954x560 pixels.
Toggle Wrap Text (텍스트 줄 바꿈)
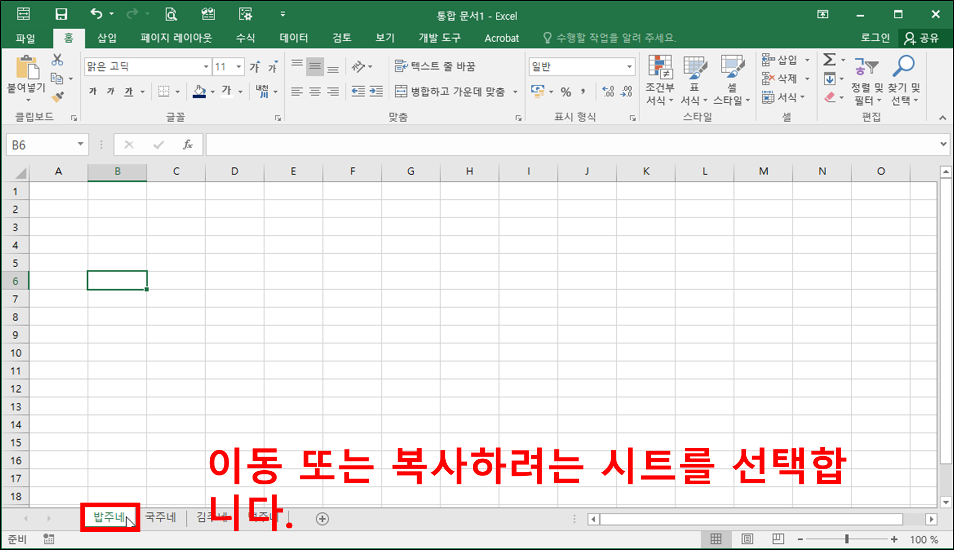click(x=435, y=66)
